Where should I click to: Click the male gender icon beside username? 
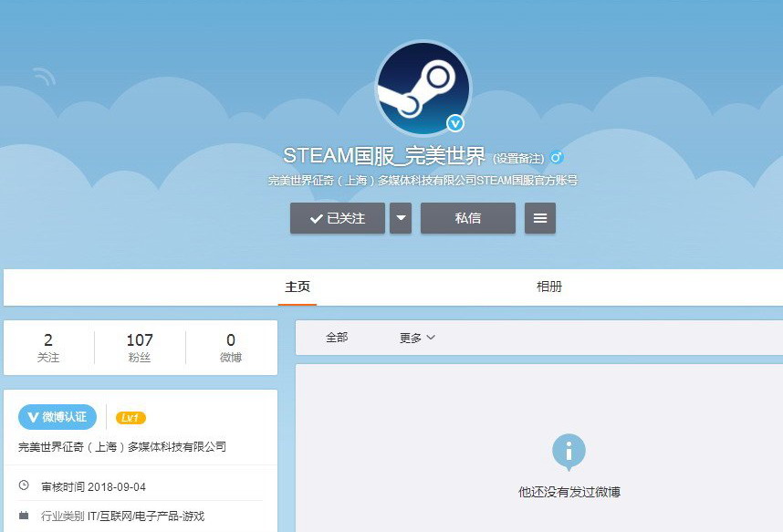coord(557,157)
